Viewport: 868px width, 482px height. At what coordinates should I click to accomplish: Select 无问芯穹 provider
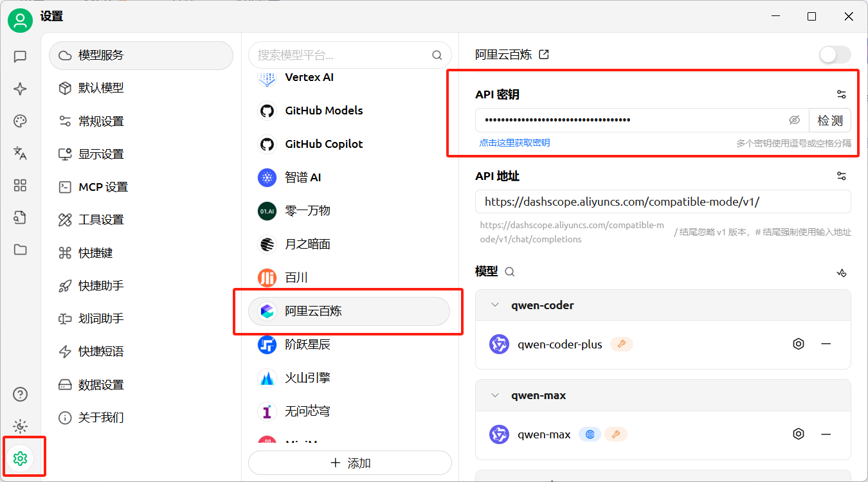click(349, 411)
